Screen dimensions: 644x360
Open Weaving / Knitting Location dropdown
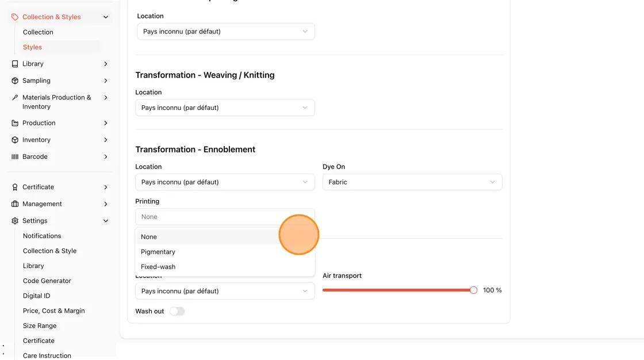[x=225, y=108]
